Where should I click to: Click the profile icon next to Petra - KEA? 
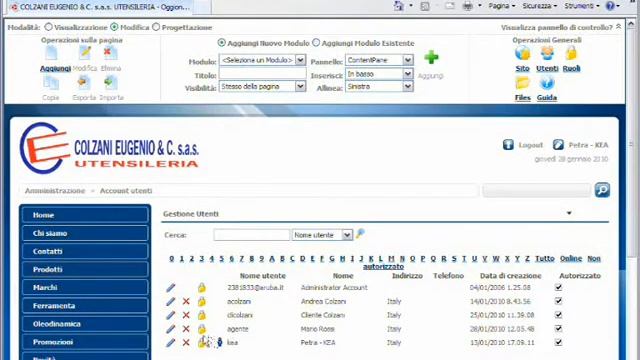click(x=558, y=145)
